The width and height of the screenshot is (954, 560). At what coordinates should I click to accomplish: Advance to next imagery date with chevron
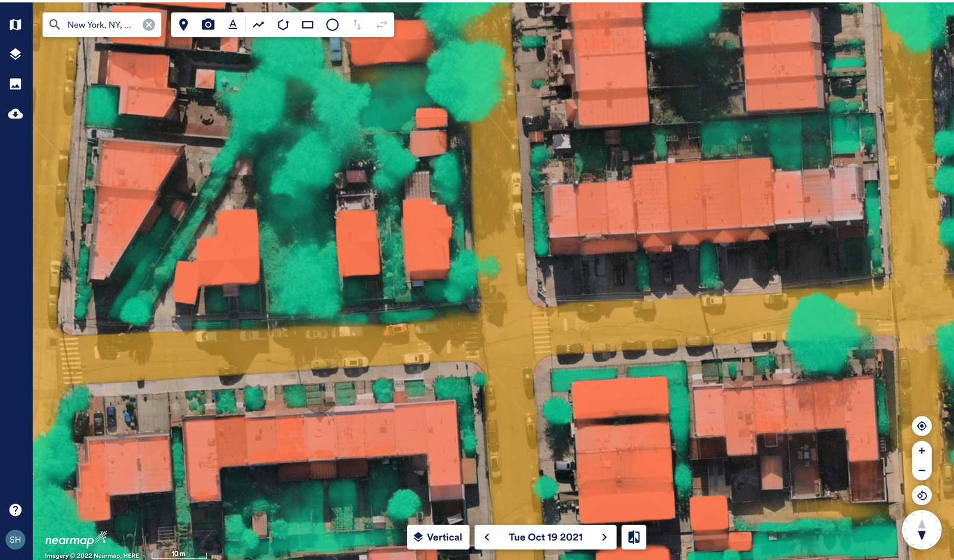point(604,537)
